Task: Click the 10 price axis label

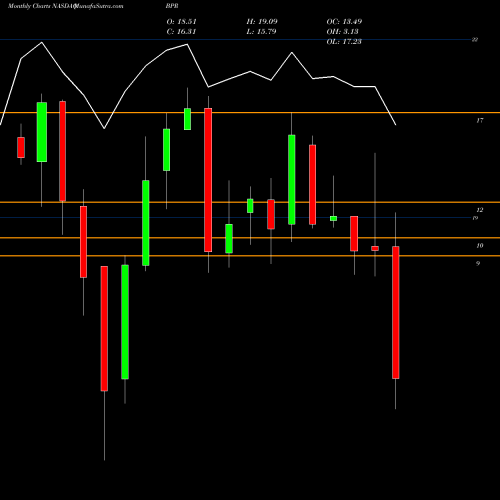Action: click(479, 246)
